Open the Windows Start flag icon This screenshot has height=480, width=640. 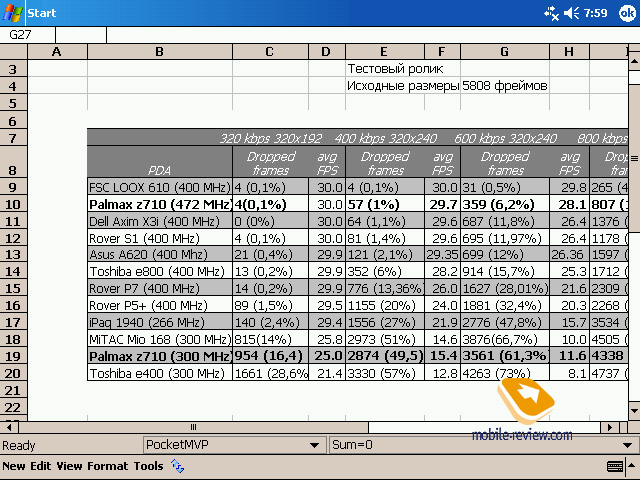coord(12,12)
